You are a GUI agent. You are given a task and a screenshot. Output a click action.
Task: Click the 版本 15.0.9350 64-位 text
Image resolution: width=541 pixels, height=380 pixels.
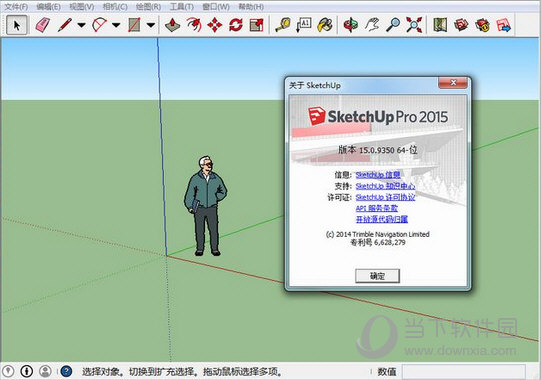(377, 150)
